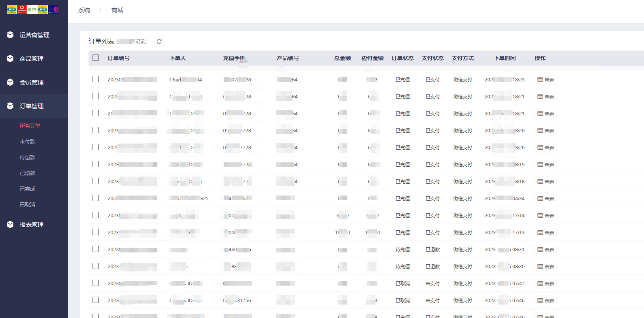Click the 下单人 column header
Image resolution: width=644 pixels, height=318 pixels.
[178, 58]
